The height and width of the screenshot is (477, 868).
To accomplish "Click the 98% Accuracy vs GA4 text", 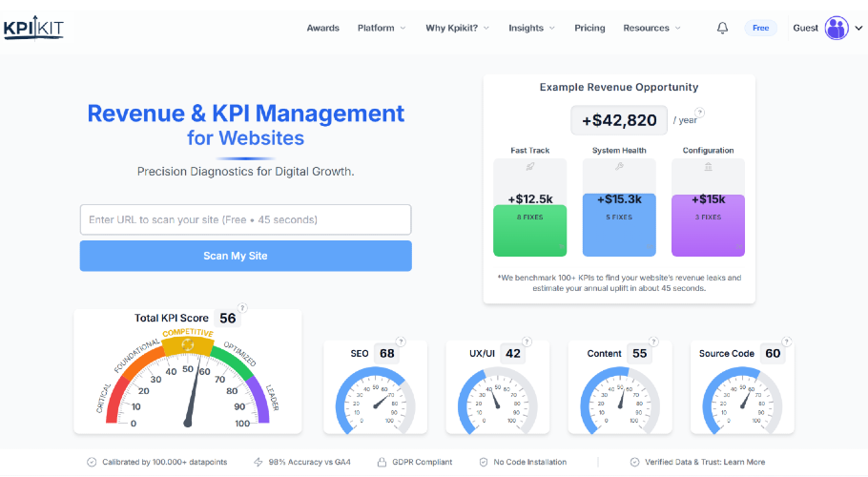I will click(x=309, y=462).
